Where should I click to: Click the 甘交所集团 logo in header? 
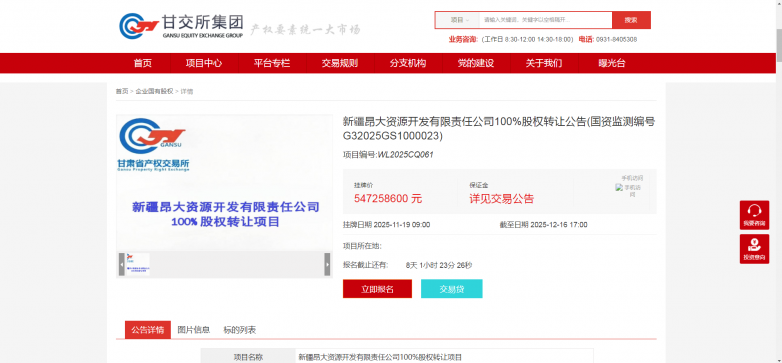182,26
